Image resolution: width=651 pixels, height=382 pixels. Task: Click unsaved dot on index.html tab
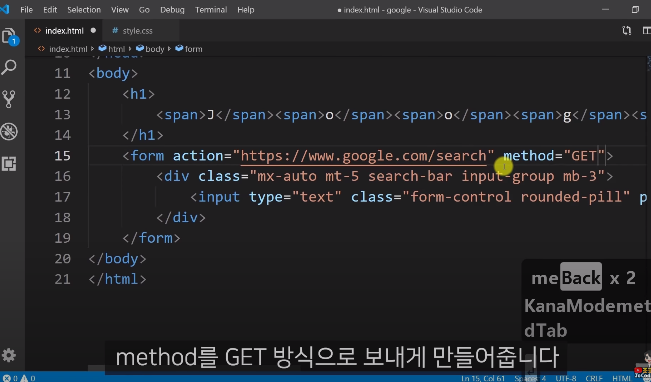[93, 30]
